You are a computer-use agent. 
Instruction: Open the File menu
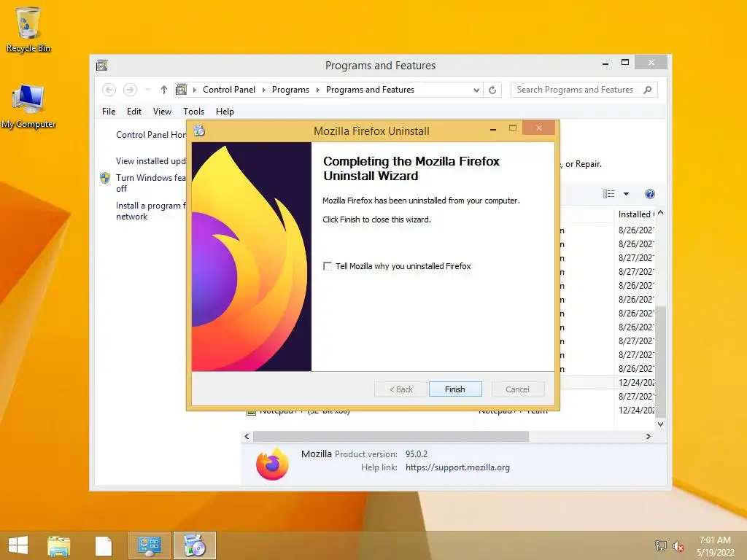[109, 112]
